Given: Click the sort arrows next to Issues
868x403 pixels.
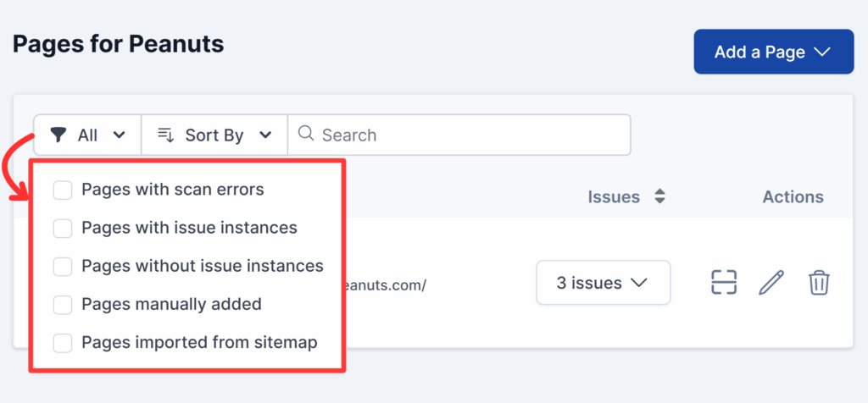Looking at the screenshot, I should [x=659, y=196].
